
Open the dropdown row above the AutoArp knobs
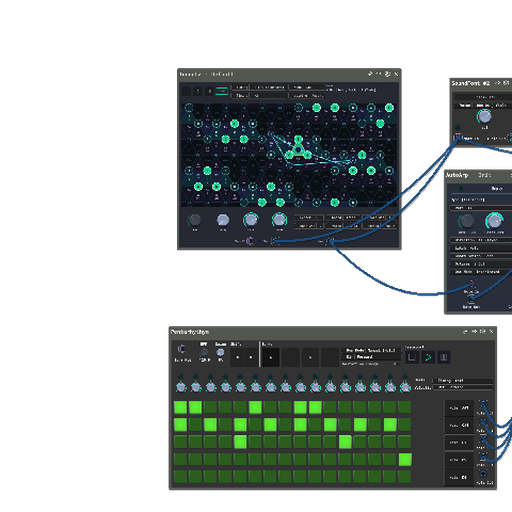(x=481, y=208)
